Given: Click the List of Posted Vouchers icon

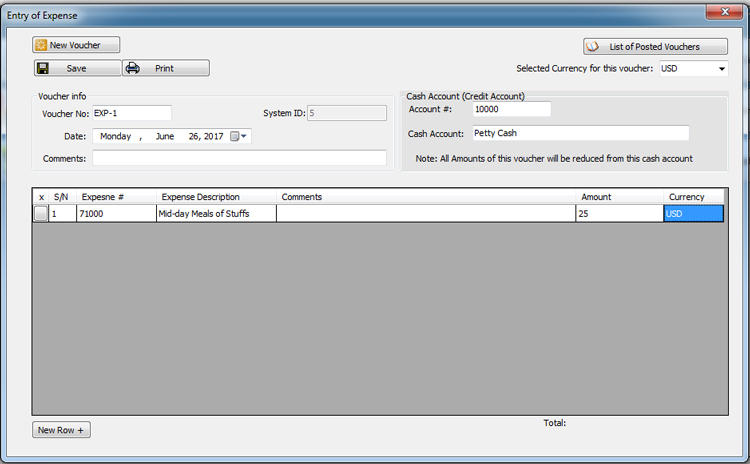Looking at the screenshot, I should click(593, 46).
